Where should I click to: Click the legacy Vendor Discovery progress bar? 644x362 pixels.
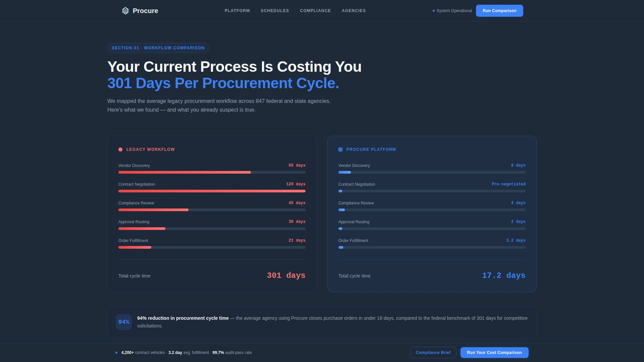pos(212,172)
